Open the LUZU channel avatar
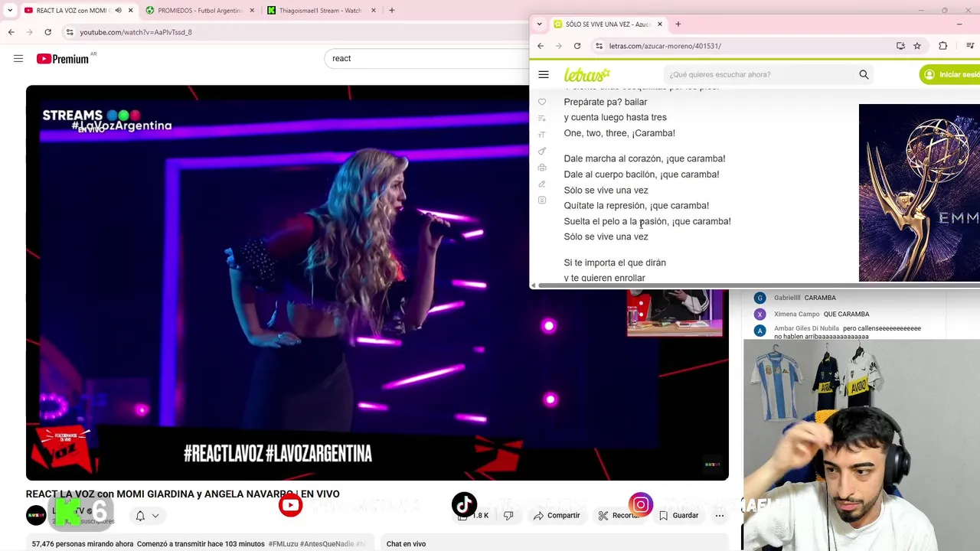Viewport: 980px width, 551px height. point(36,516)
